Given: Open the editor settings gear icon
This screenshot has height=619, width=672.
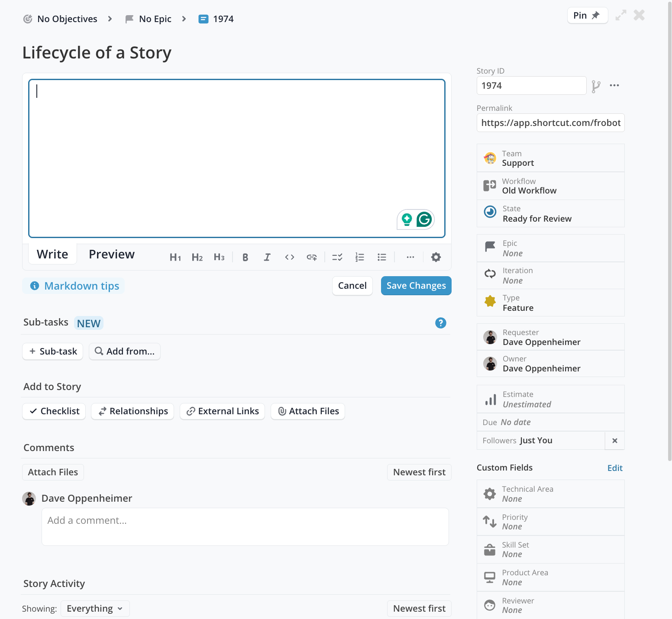Looking at the screenshot, I should click(x=436, y=257).
